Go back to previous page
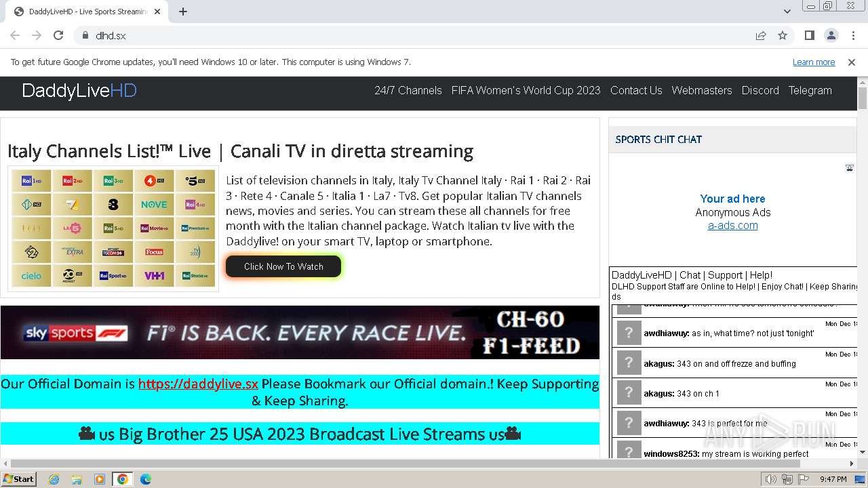Image resolution: width=868 pixels, height=488 pixels. [15, 35]
